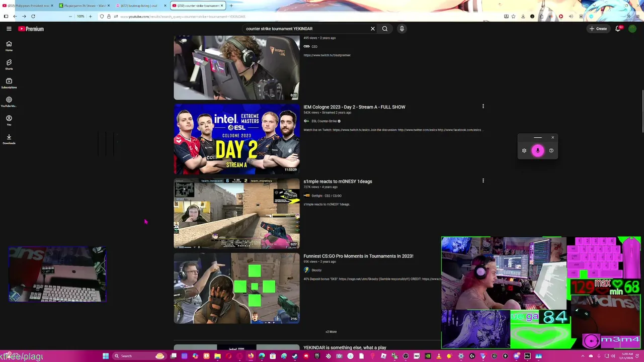The width and height of the screenshot is (644, 362).
Task: Zoom in with the plus button
Action: click(x=90, y=16)
